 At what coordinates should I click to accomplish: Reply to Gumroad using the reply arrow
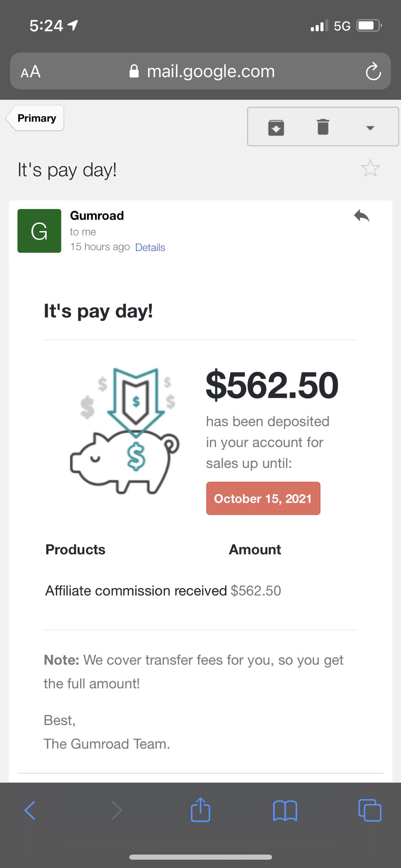click(362, 216)
